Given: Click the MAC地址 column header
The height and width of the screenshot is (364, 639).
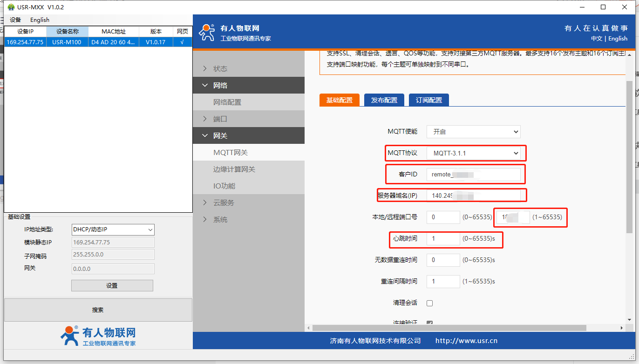Looking at the screenshot, I should click(x=114, y=32).
